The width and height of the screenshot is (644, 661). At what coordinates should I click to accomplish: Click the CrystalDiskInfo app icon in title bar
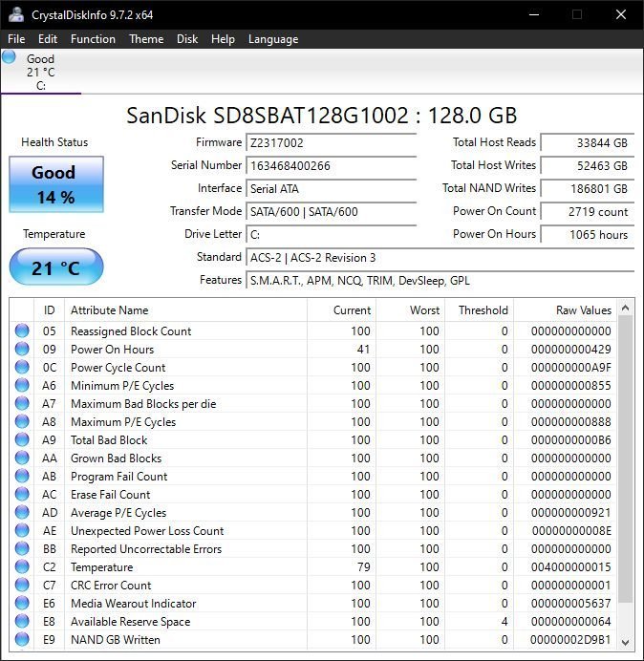[x=16, y=14]
